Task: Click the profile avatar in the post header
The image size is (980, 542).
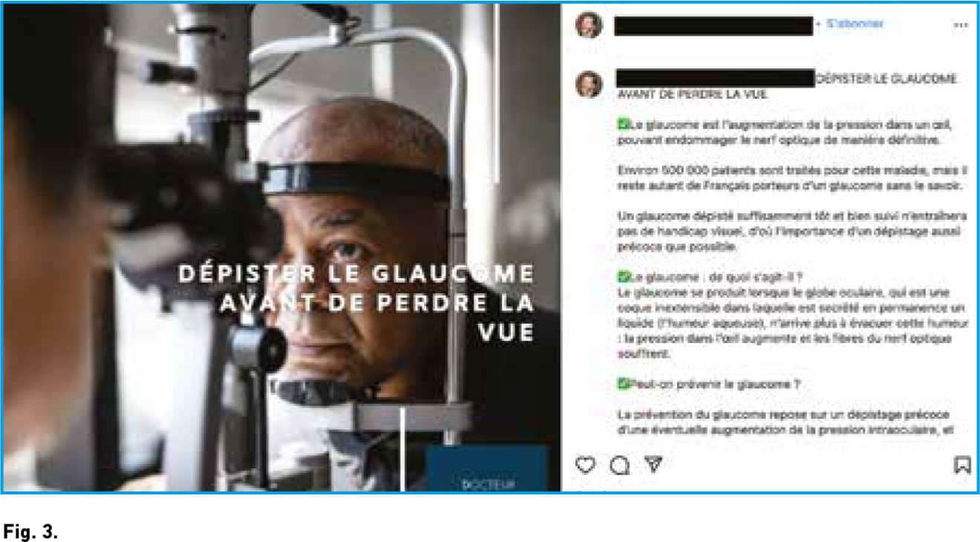Action: point(589,25)
